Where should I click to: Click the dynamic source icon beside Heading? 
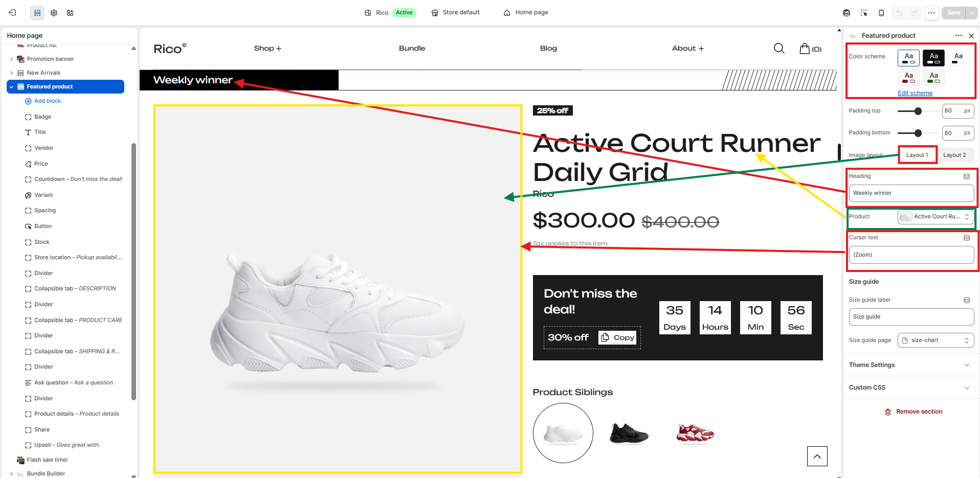(x=967, y=176)
